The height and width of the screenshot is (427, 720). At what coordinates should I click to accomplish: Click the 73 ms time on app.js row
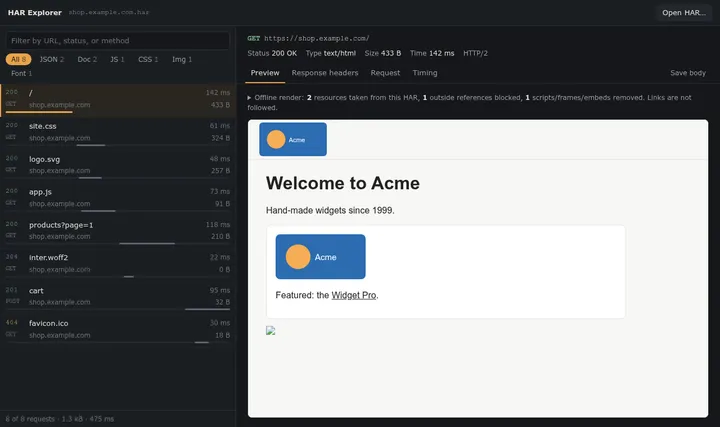coord(220,191)
